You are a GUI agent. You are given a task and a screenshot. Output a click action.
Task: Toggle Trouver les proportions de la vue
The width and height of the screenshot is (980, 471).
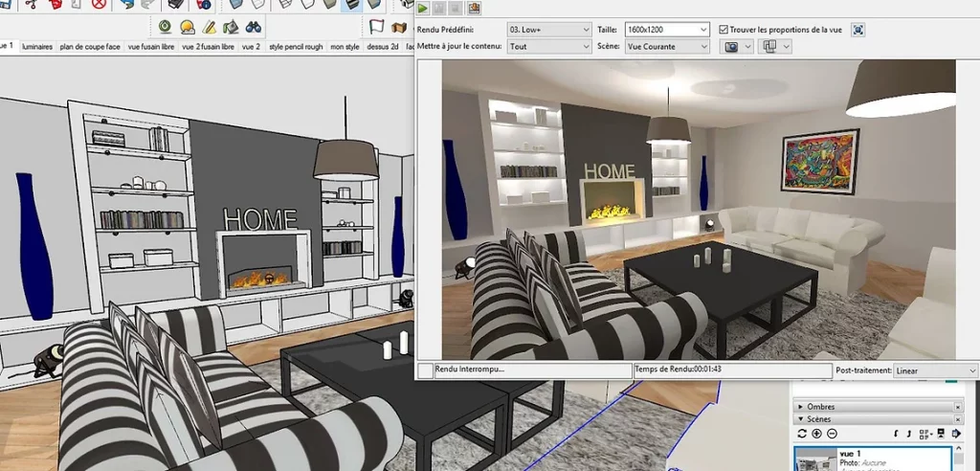[x=724, y=30]
